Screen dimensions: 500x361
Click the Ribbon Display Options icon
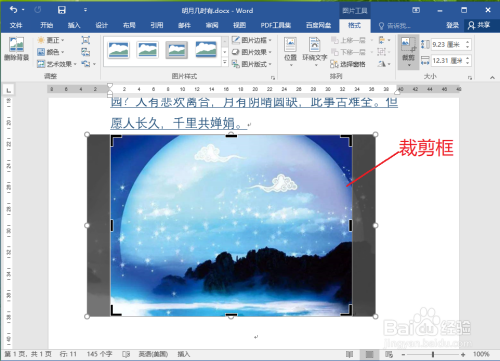(x=416, y=10)
